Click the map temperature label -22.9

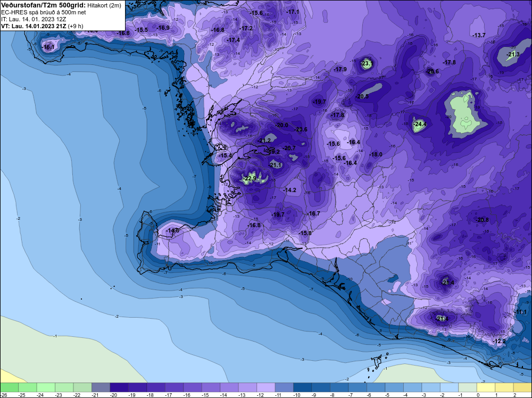pos(250,178)
